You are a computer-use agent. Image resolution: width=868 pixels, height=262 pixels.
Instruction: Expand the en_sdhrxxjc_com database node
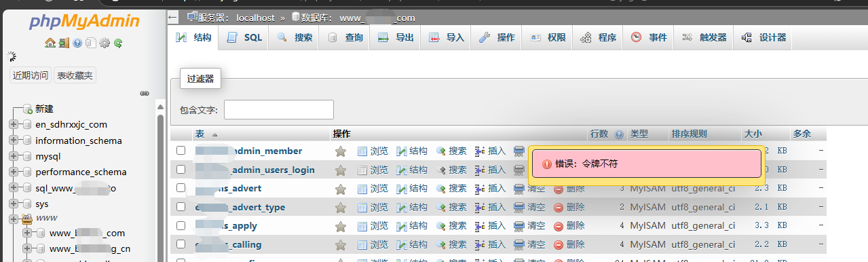coord(14,124)
